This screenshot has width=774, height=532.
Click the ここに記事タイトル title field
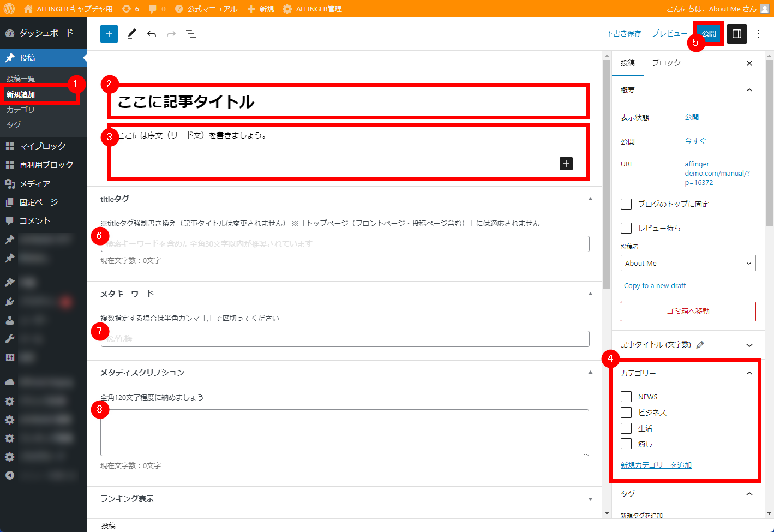pos(348,101)
